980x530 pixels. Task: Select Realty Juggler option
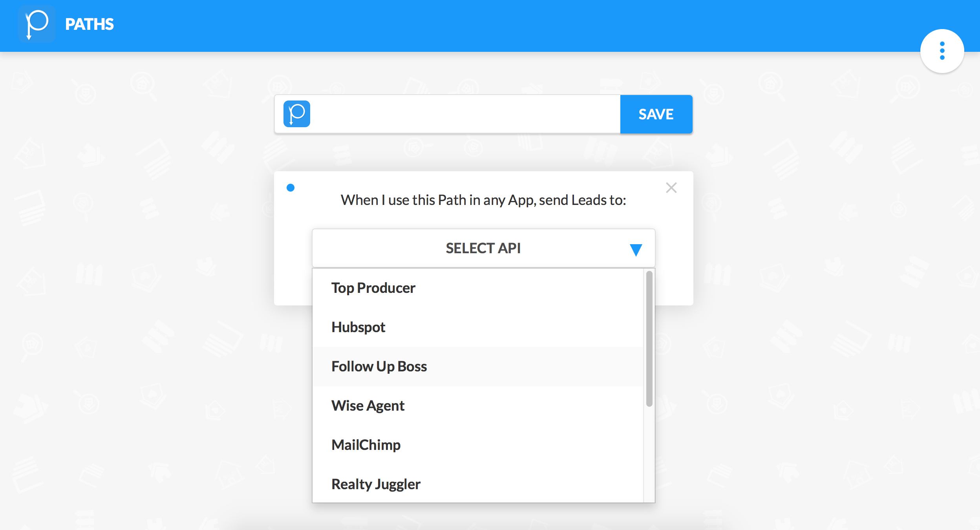coord(375,484)
